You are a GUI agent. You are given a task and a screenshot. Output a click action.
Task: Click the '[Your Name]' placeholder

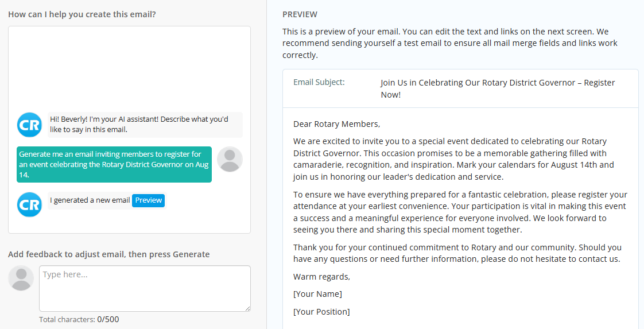(317, 294)
